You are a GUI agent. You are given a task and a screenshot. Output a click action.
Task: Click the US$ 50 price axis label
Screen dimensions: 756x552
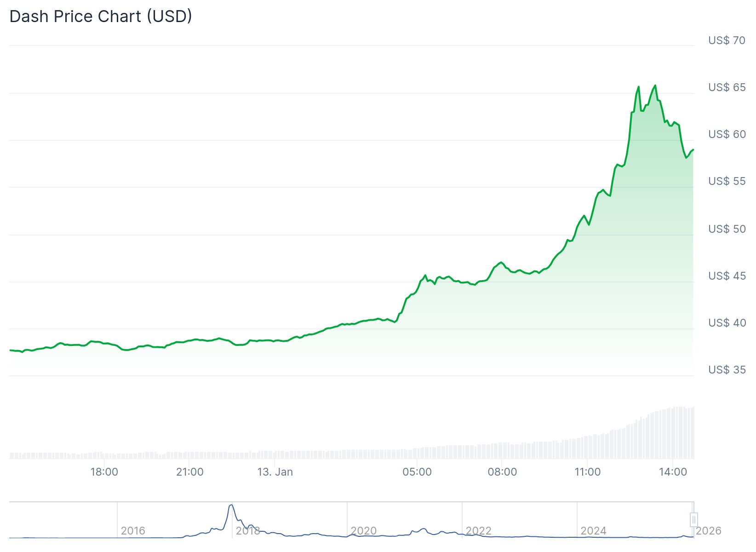[x=727, y=229]
